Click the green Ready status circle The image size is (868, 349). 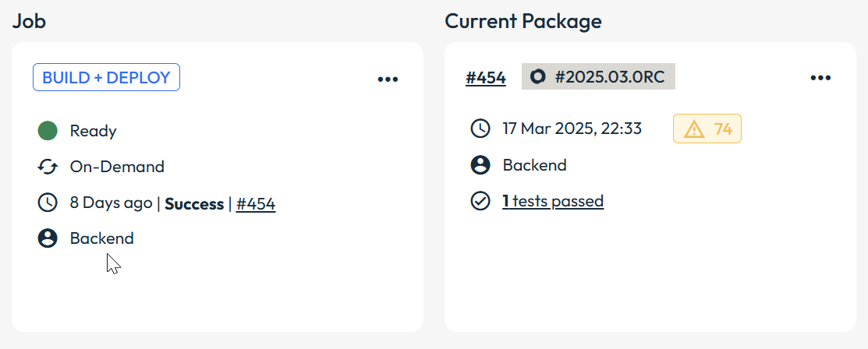click(x=48, y=131)
